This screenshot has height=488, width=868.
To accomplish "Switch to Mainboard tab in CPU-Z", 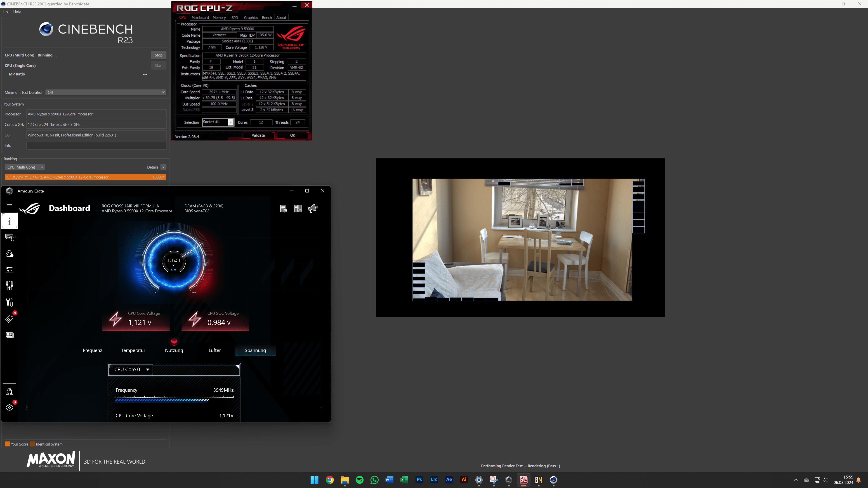I will 200,18.
